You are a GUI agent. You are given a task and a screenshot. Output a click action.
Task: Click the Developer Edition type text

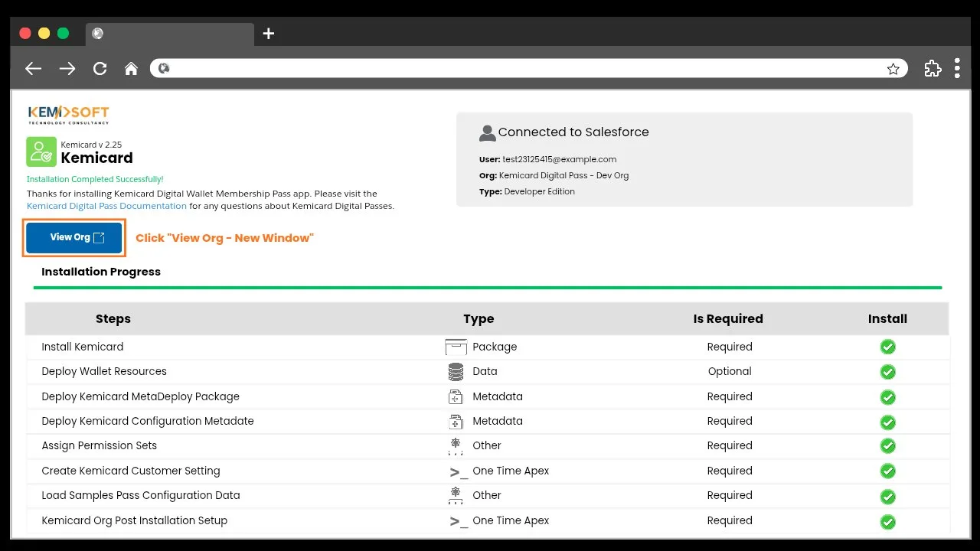[x=539, y=191]
